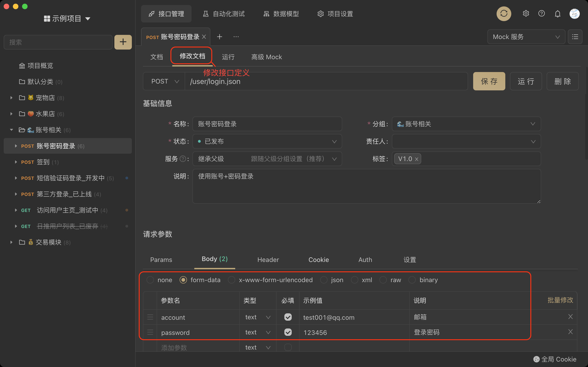Open new tab with plus icon
Screen dimensions: 588x367
tap(219, 37)
